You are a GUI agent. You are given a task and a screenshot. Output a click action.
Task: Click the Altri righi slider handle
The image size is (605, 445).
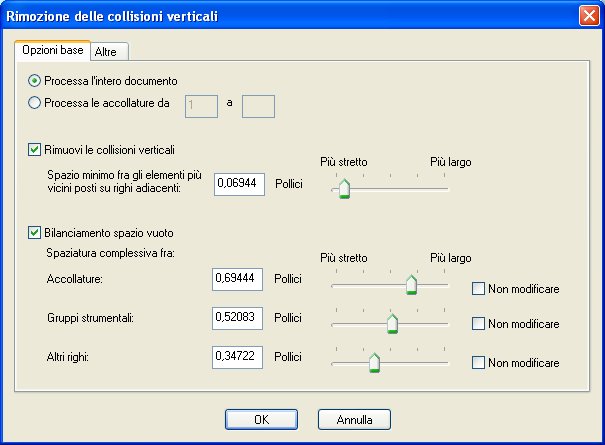click(x=374, y=361)
